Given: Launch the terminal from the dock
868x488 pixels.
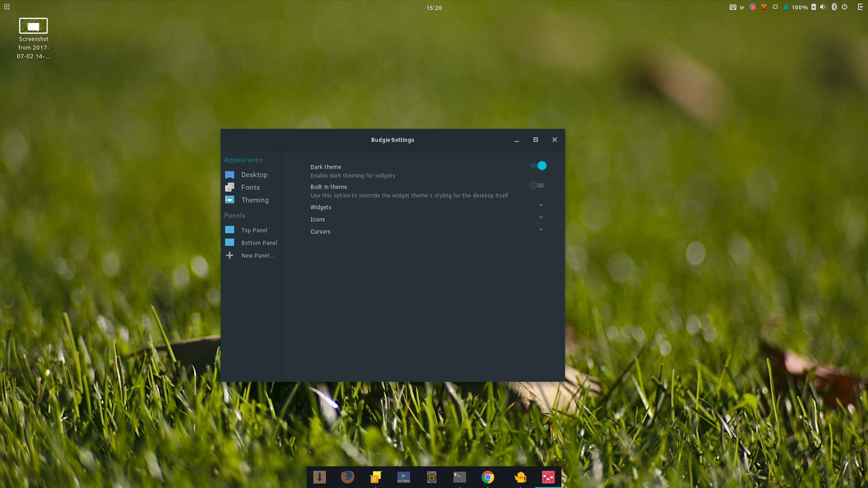Looking at the screenshot, I should pos(460,477).
